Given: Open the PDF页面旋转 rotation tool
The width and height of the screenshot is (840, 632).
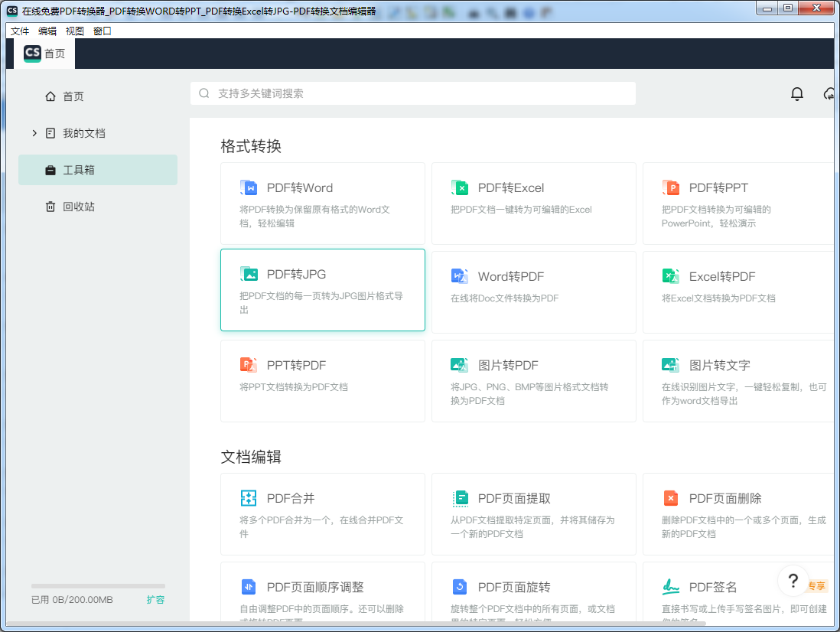Looking at the screenshot, I should point(460,587).
